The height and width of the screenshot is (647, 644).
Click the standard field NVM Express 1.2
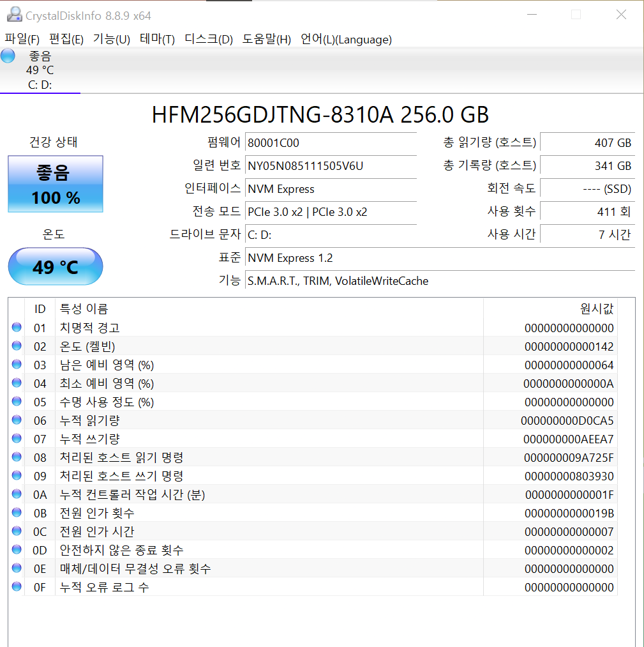pos(440,258)
